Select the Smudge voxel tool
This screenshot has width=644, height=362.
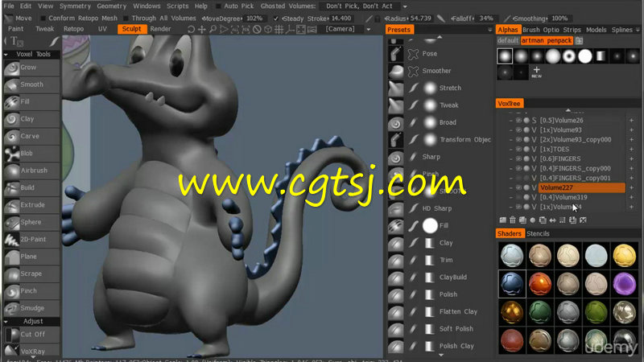pyautogui.click(x=31, y=308)
